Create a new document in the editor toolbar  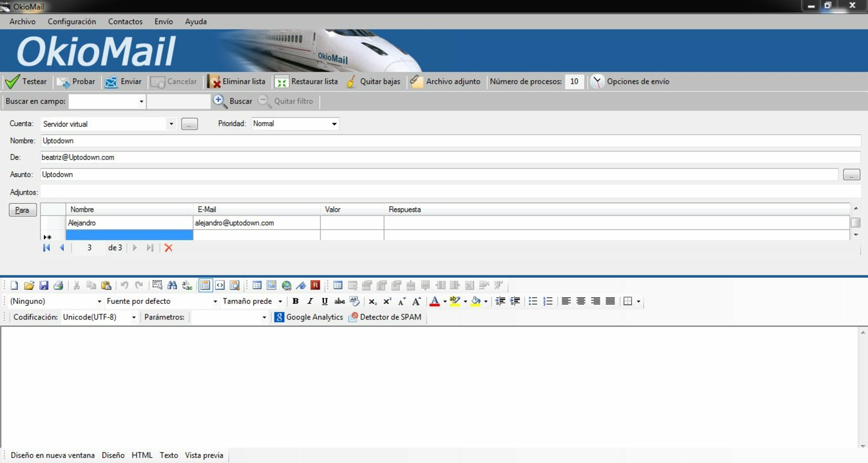tap(14, 285)
